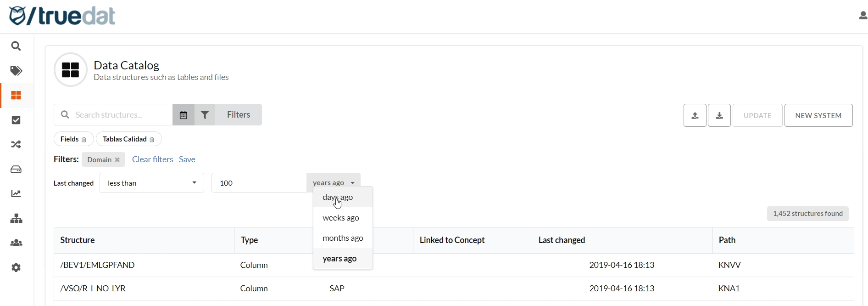Expand the 'less than' comparison dropdown
This screenshot has height=306, width=868.
click(151, 183)
